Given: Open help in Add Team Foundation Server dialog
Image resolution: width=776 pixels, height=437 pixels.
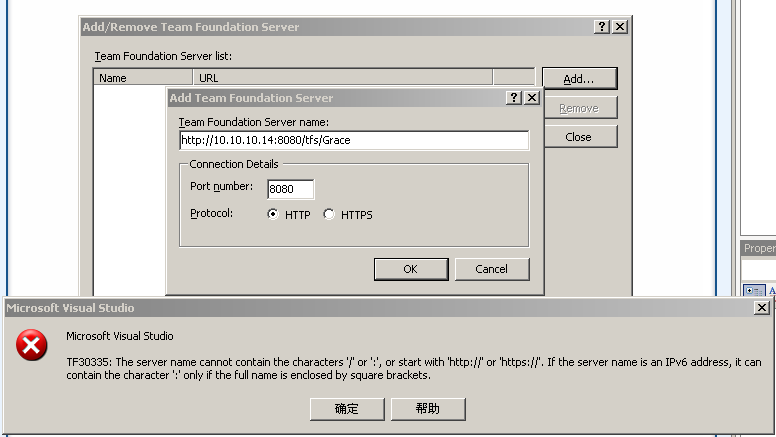Looking at the screenshot, I should click(514, 97).
